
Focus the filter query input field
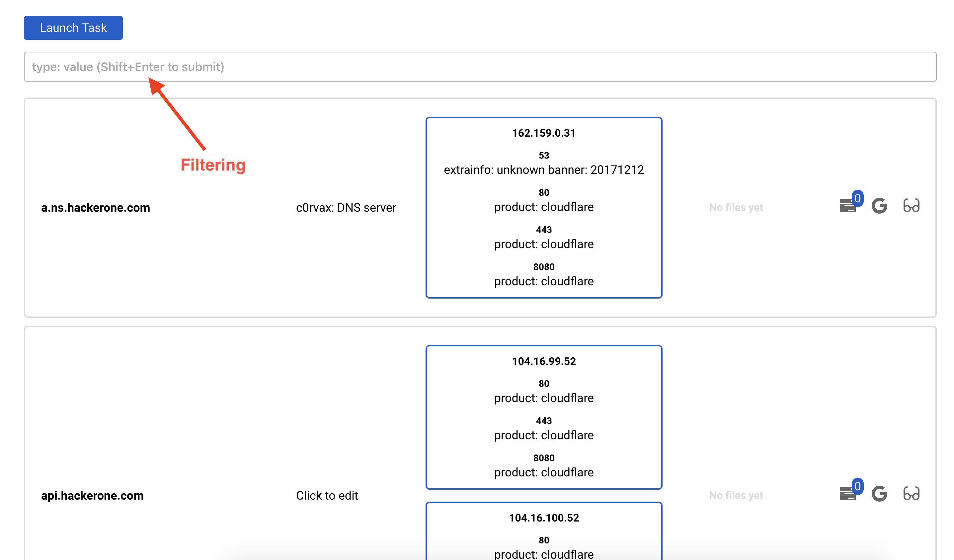tap(480, 67)
